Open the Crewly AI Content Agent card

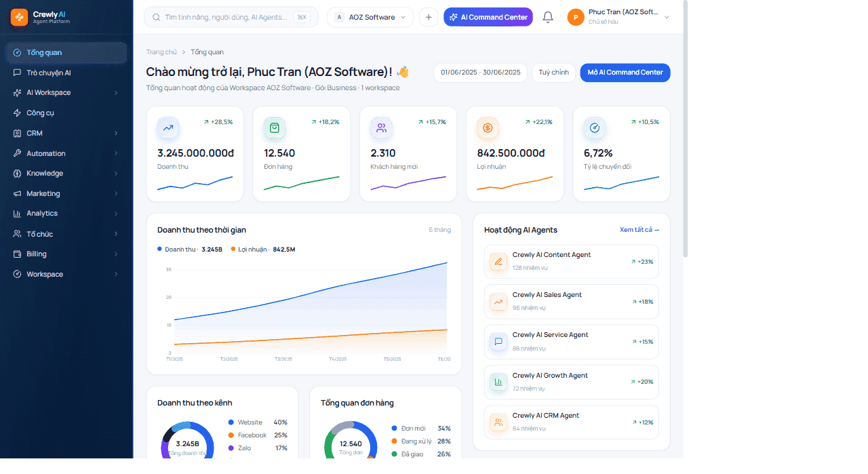tap(572, 261)
